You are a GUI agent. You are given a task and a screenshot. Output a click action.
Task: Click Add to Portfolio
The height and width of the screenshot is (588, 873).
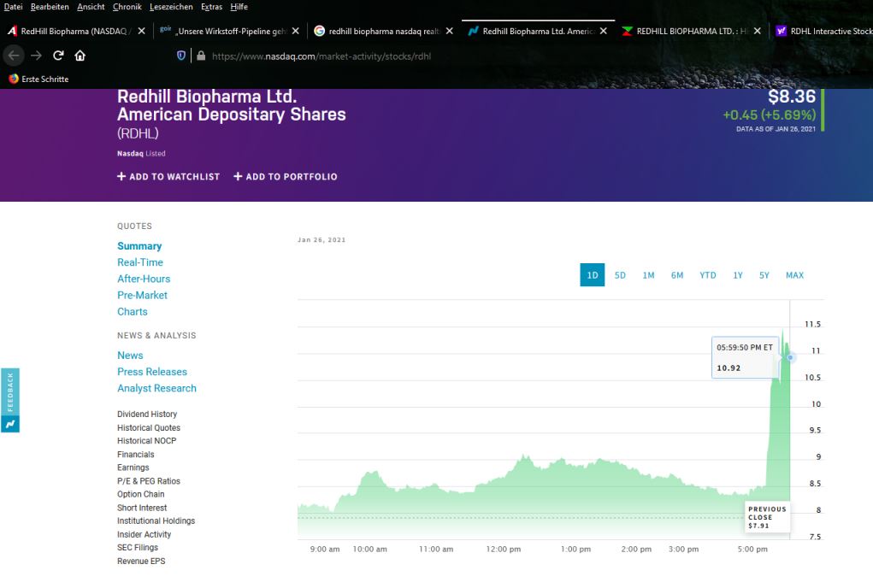tap(286, 177)
